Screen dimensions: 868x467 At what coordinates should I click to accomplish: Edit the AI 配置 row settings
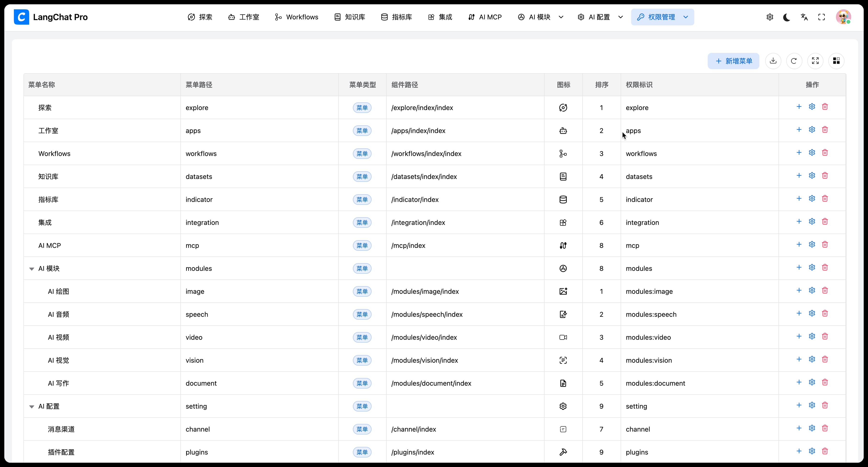(x=812, y=405)
